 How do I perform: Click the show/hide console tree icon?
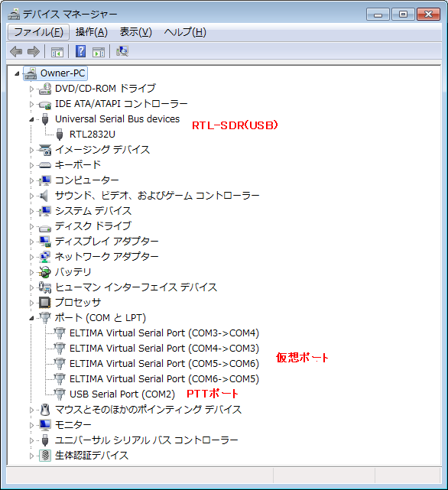pyautogui.click(x=57, y=52)
